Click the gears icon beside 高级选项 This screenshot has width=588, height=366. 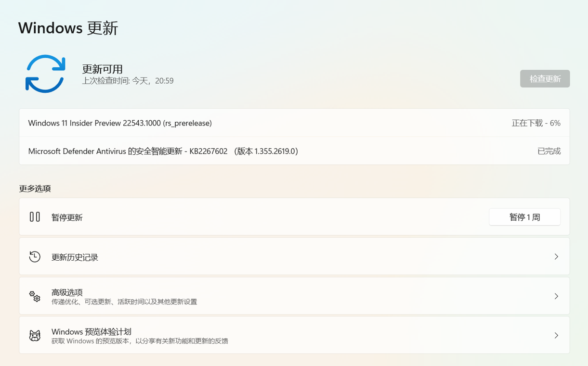(35, 296)
